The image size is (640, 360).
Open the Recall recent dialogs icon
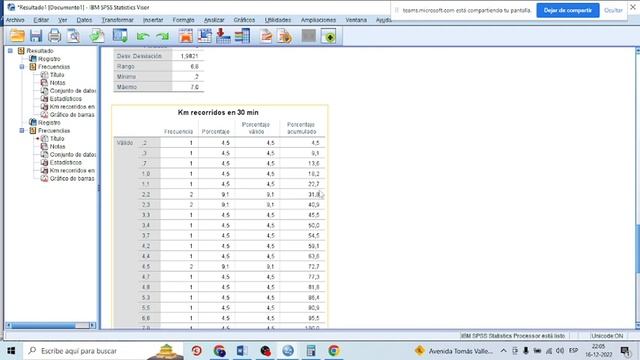tap(120, 36)
